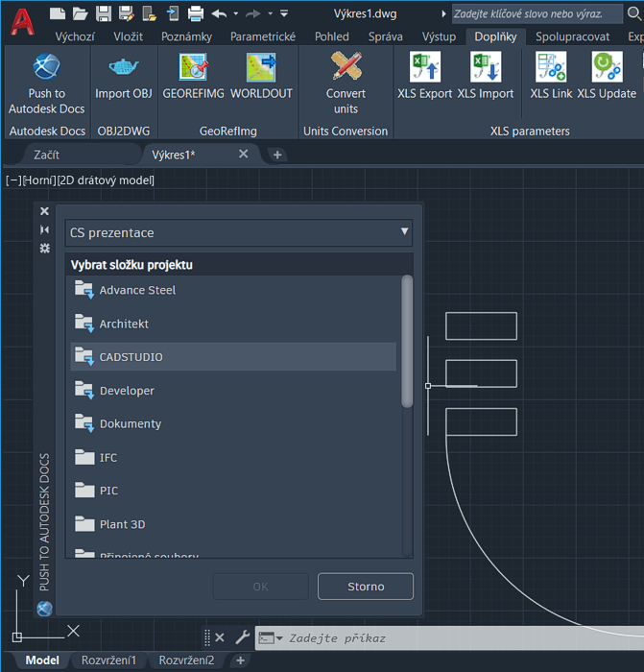Open palette properties gear icon
The width and height of the screenshot is (644, 672).
(x=44, y=248)
